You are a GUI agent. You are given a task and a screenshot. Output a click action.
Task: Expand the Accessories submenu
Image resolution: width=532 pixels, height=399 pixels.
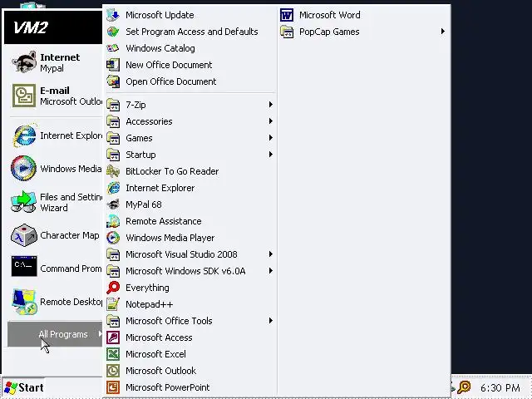click(190, 121)
